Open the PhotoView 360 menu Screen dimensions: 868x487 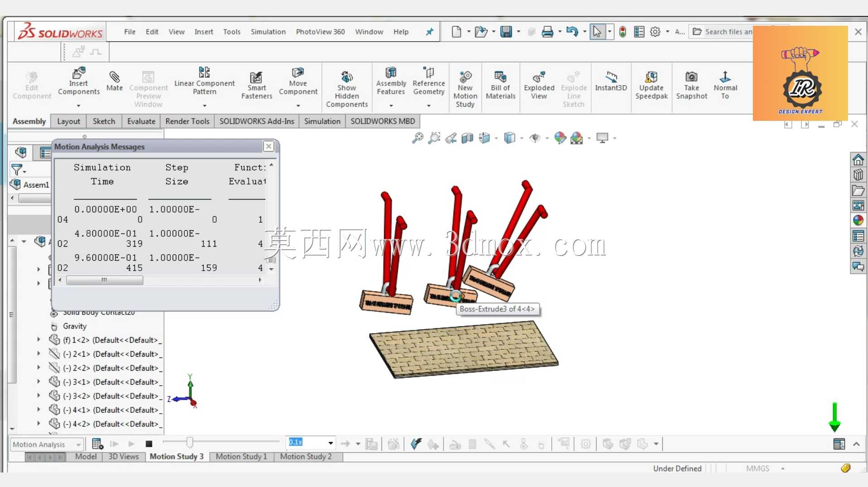coord(320,32)
